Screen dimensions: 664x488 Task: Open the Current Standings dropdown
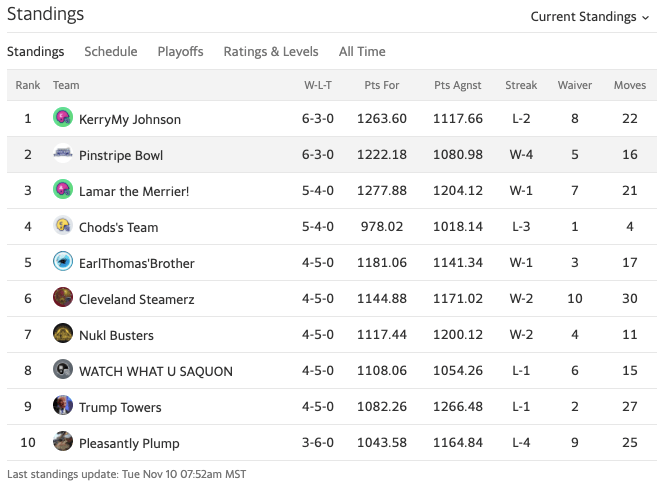pos(589,16)
